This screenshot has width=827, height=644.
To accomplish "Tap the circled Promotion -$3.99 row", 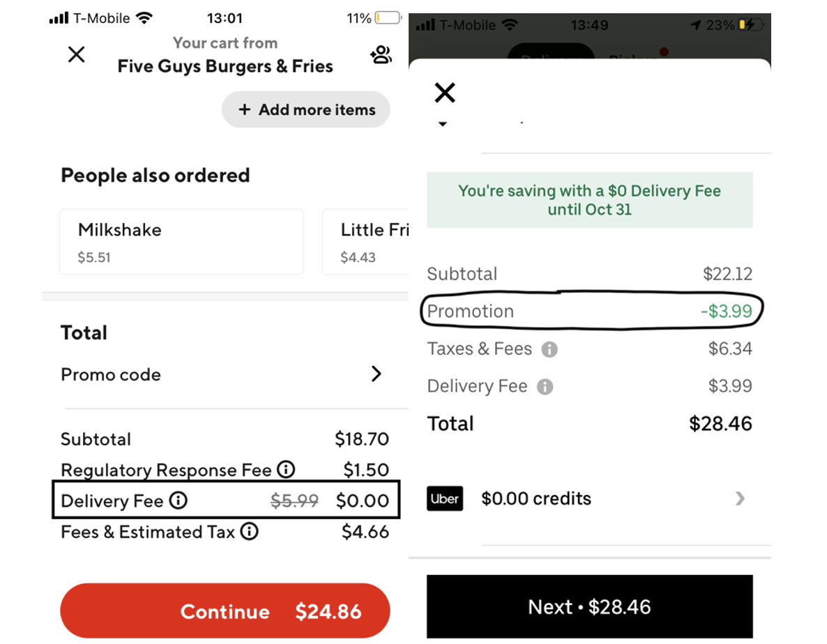I will tap(590, 311).
